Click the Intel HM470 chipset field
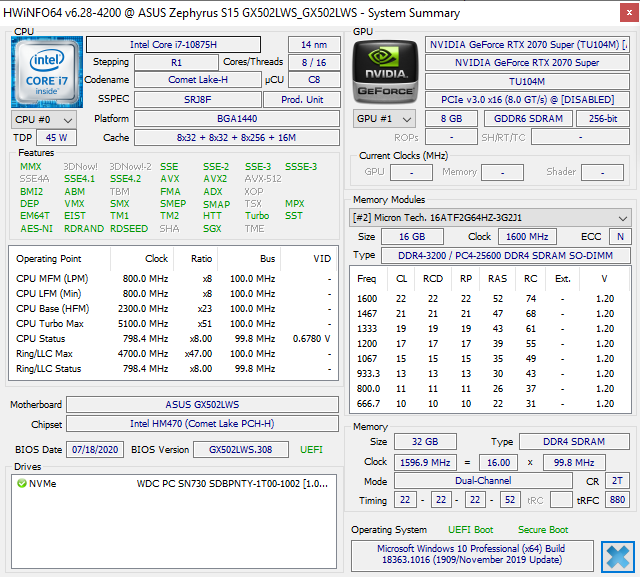This screenshot has width=640, height=577. (x=202, y=424)
